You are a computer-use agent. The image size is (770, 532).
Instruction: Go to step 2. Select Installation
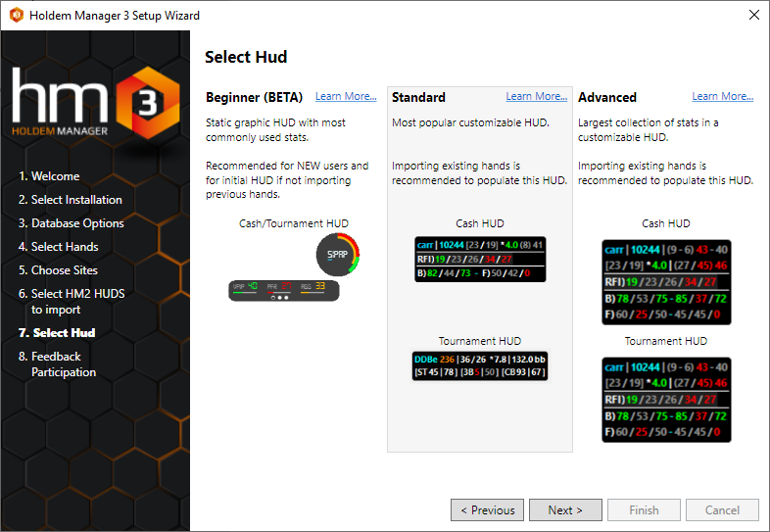[x=71, y=200]
